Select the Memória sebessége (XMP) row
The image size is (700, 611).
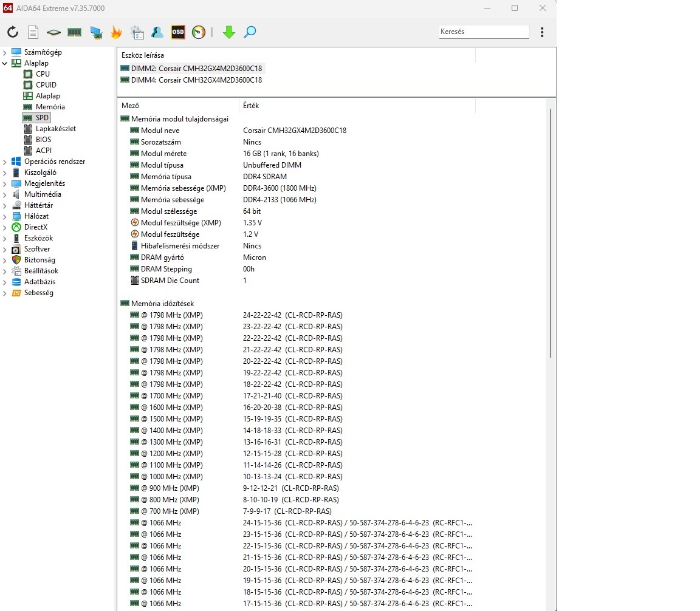point(297,188)
